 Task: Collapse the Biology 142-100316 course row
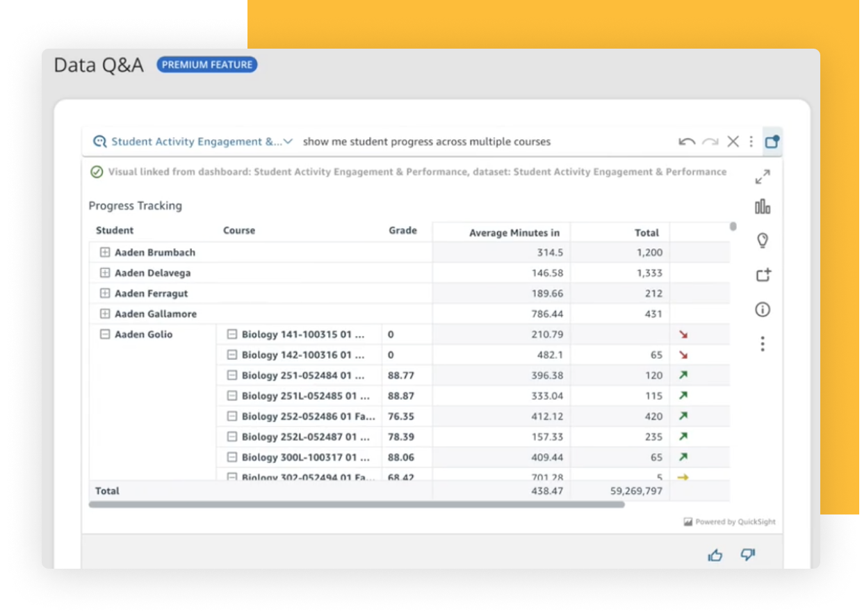(x=232, y=355)
